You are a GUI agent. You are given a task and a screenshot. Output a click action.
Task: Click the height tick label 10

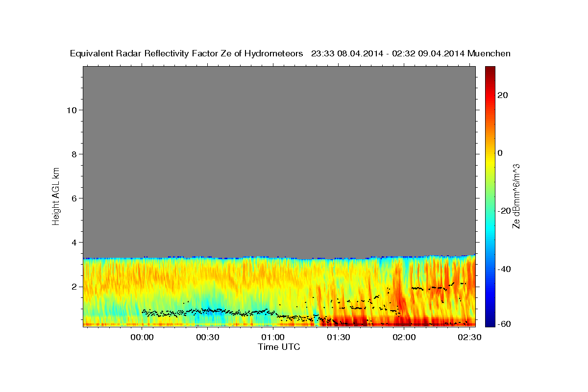[x=71, y=110]
